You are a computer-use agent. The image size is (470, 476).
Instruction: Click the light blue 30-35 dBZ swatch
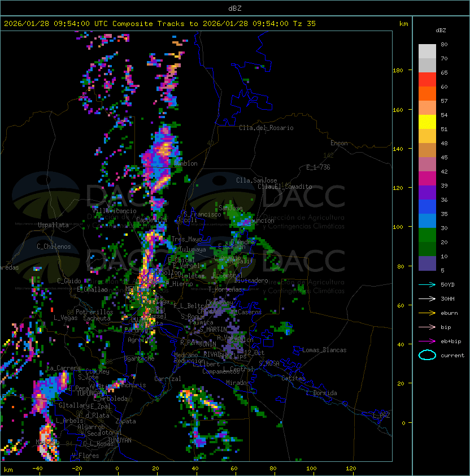[427, 220]
